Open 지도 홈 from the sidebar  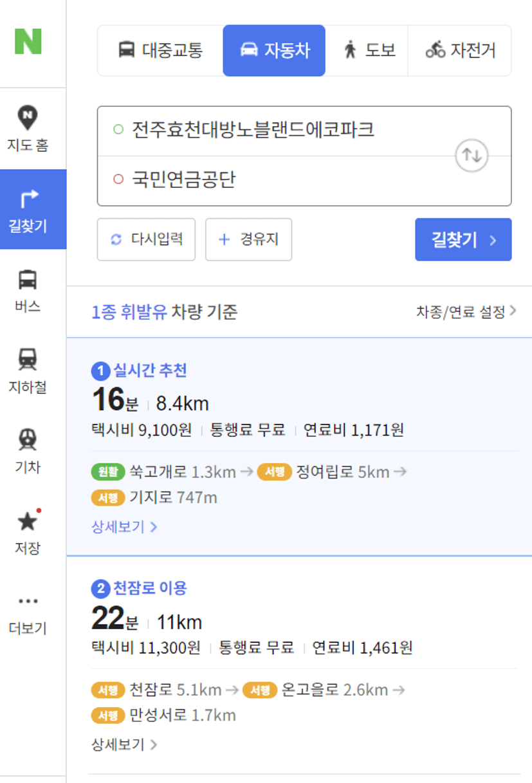[28, 129]
